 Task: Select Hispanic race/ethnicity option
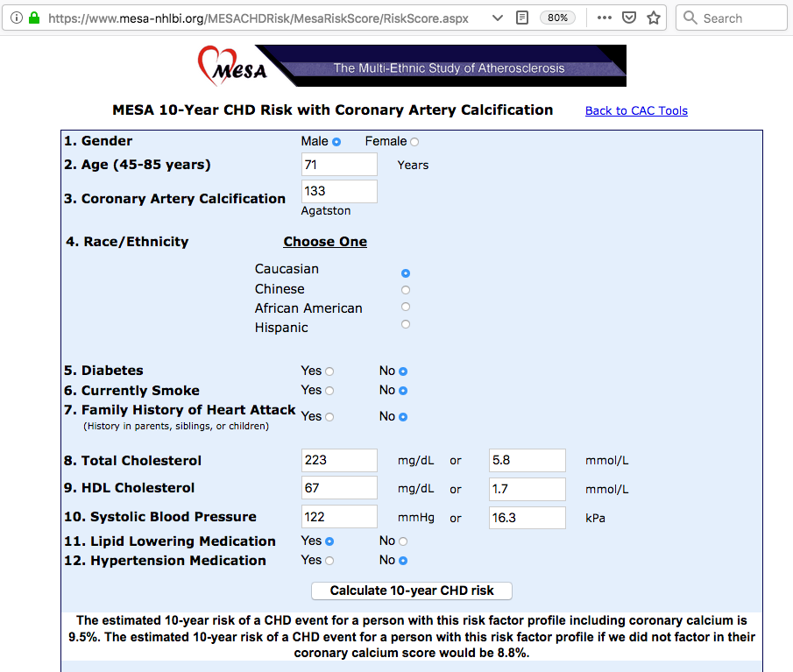point(405,324)
